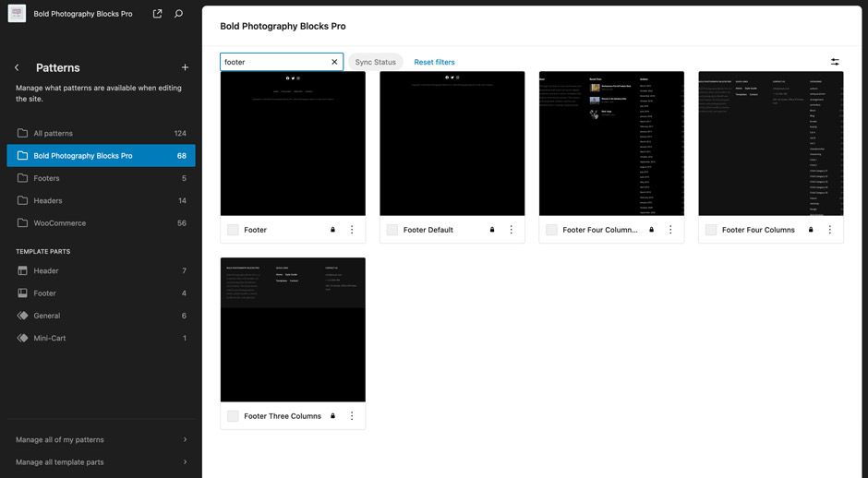Click the site logo icon at top left
The width and height of the screenshot is (868, 478).
click(17, 14)
